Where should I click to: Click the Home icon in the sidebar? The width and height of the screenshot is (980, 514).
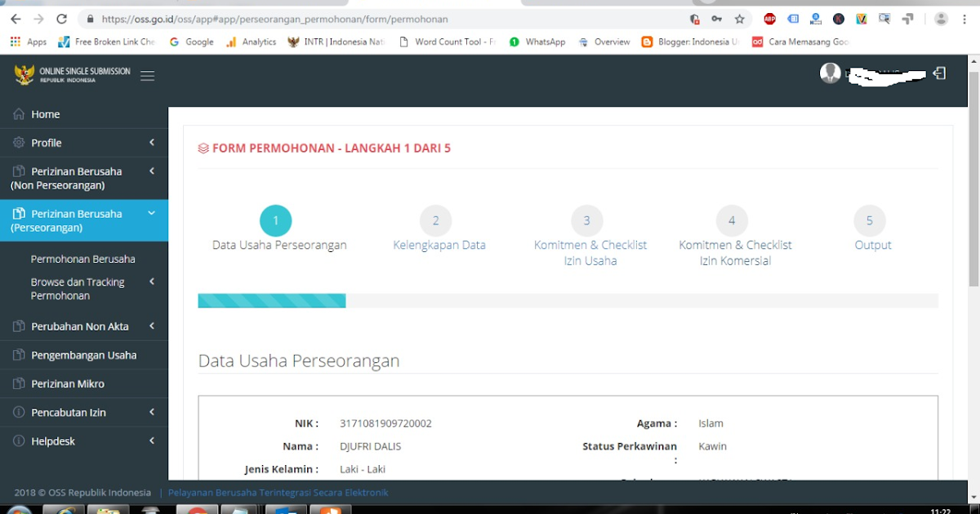click(18, 114)
